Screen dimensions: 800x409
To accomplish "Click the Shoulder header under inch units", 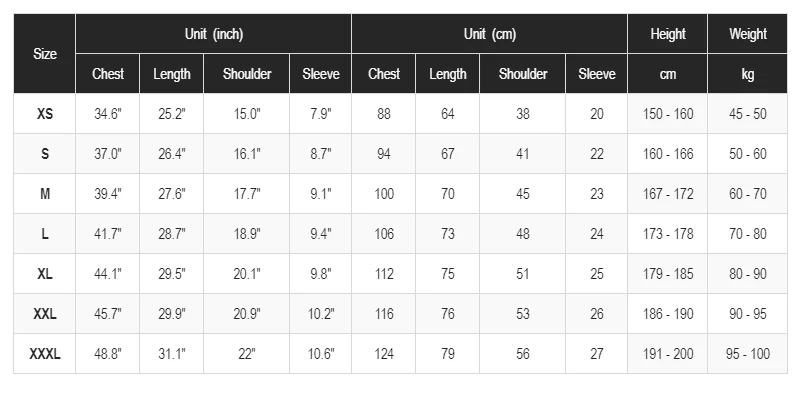I will pos(246,74).
